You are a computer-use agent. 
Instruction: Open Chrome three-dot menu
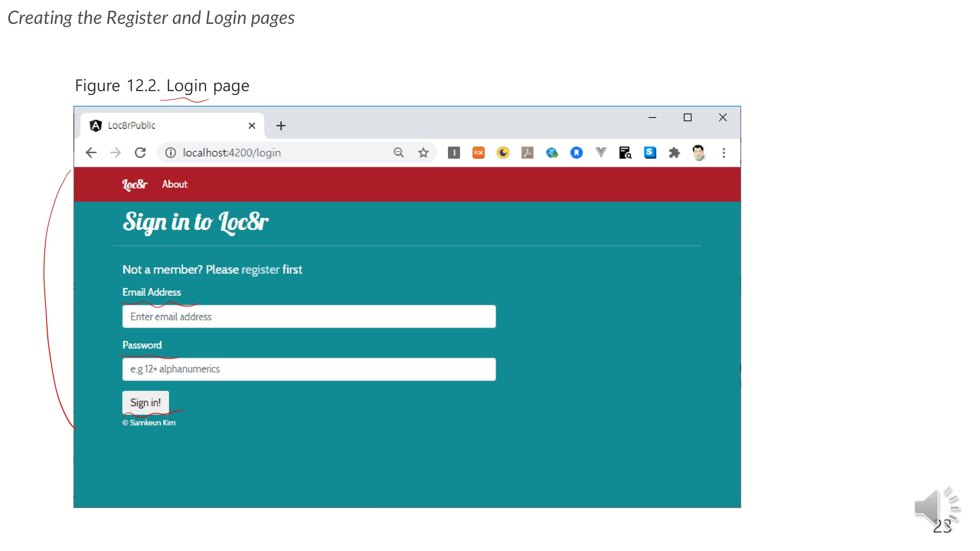(x=724, y=153)
